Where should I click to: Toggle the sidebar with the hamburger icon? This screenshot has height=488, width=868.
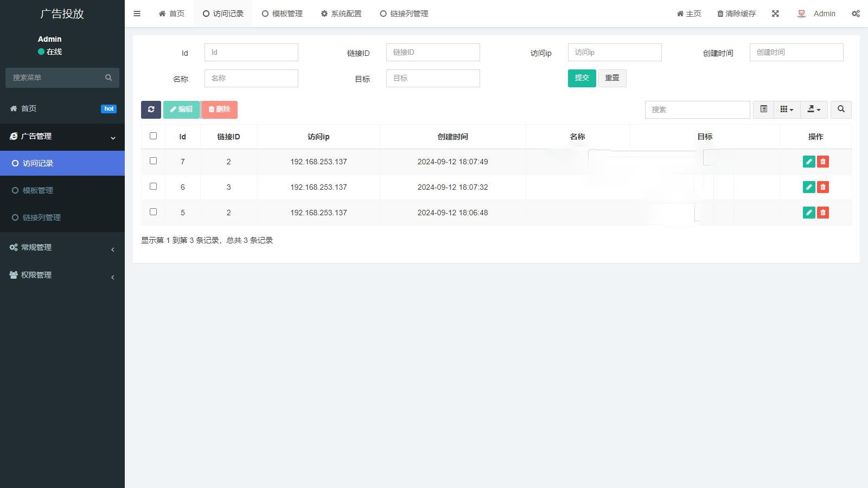coord(137,14)
